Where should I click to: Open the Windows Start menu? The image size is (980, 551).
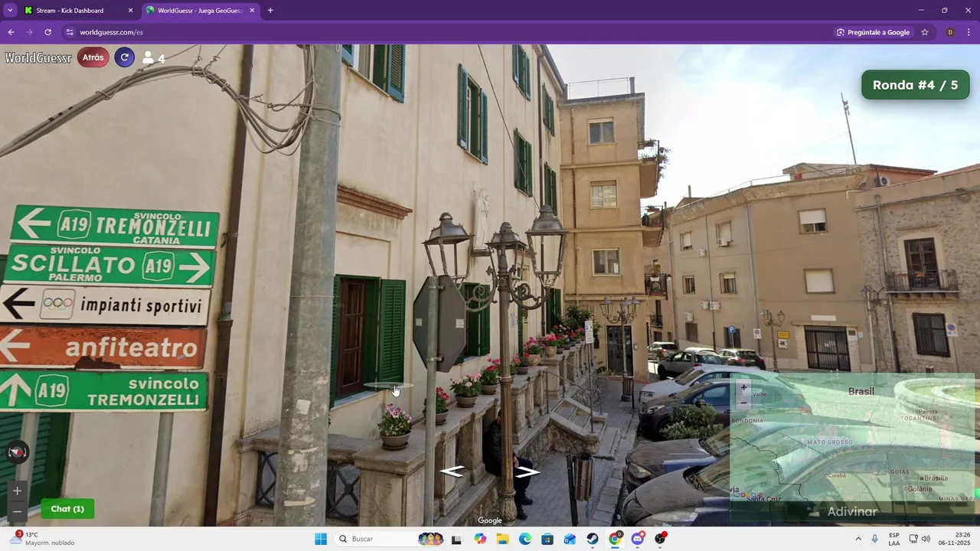click(x=321, y=539)
